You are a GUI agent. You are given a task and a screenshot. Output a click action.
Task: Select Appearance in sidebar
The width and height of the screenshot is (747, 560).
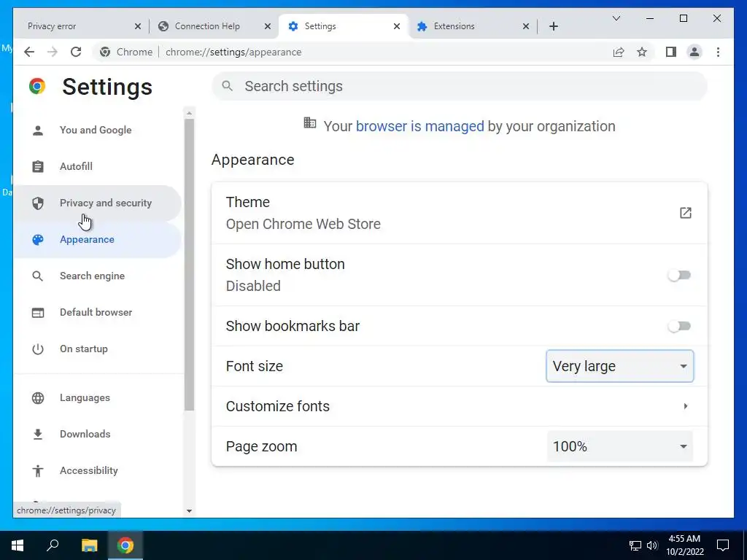(97, 239)
